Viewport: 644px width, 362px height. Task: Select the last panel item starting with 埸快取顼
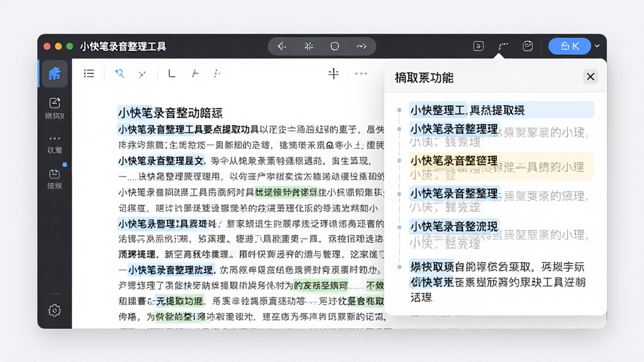coord(499,282)
